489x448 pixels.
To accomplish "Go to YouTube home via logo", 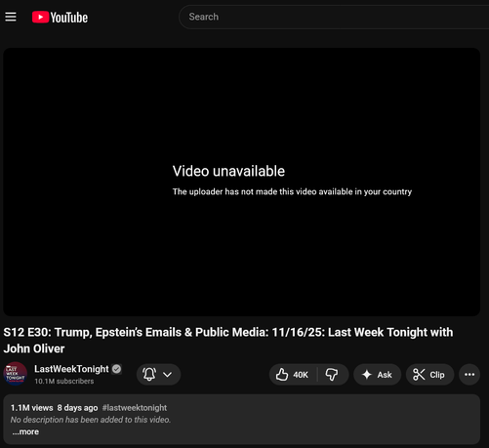I will 60,18.
